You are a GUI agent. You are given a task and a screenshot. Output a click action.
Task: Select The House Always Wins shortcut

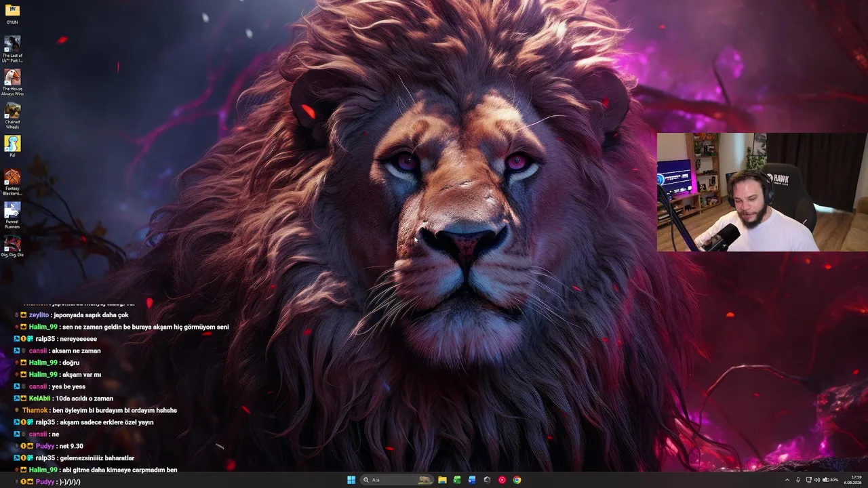tap(12, 82)
